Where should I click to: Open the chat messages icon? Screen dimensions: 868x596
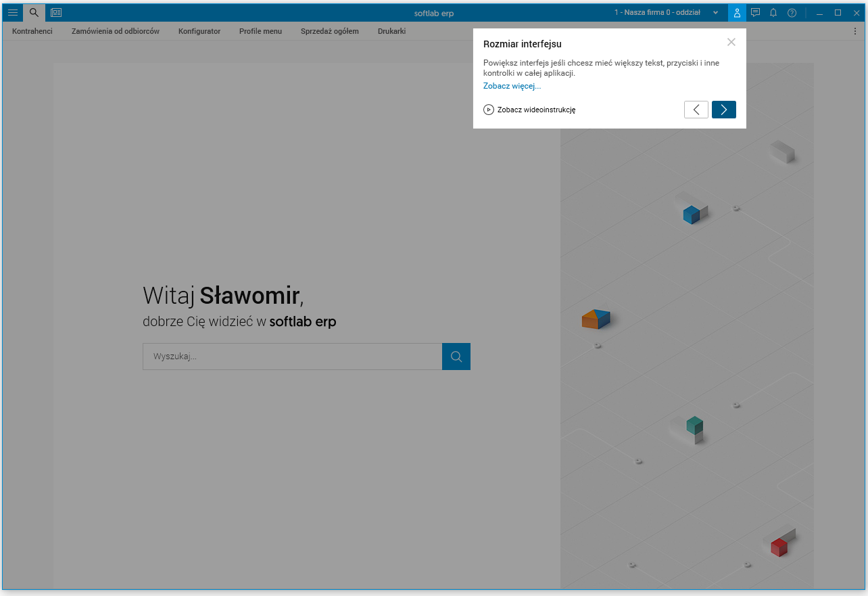[x=756, y=13]
